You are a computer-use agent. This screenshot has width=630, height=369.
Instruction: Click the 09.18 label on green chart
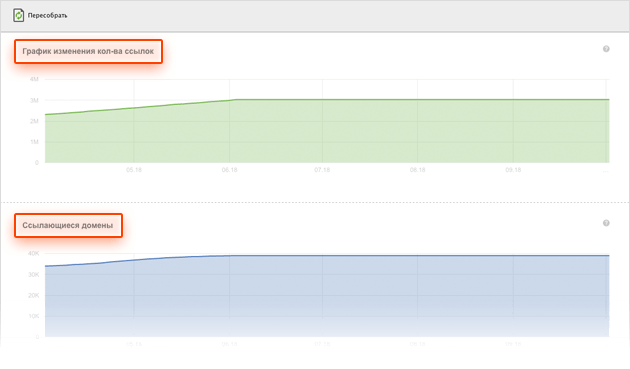point(513,170)
